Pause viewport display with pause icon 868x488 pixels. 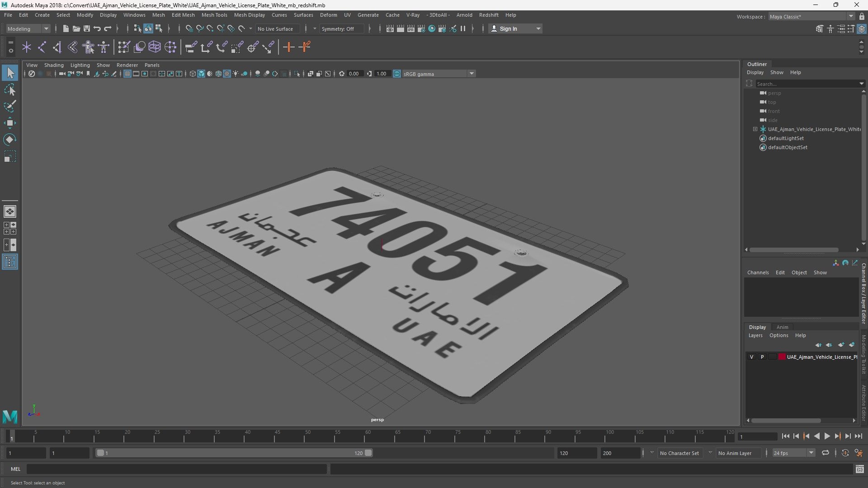click(x=463, y=28)
